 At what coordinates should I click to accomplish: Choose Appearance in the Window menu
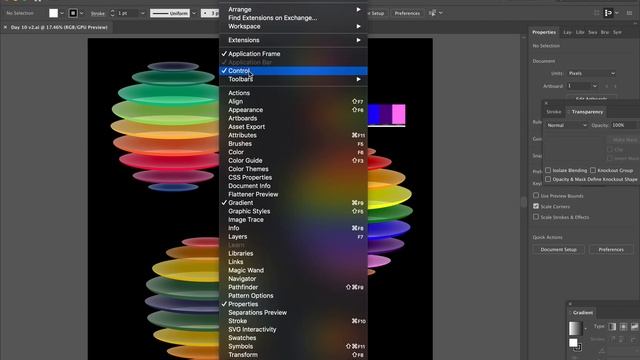click(x=293, y=110)
